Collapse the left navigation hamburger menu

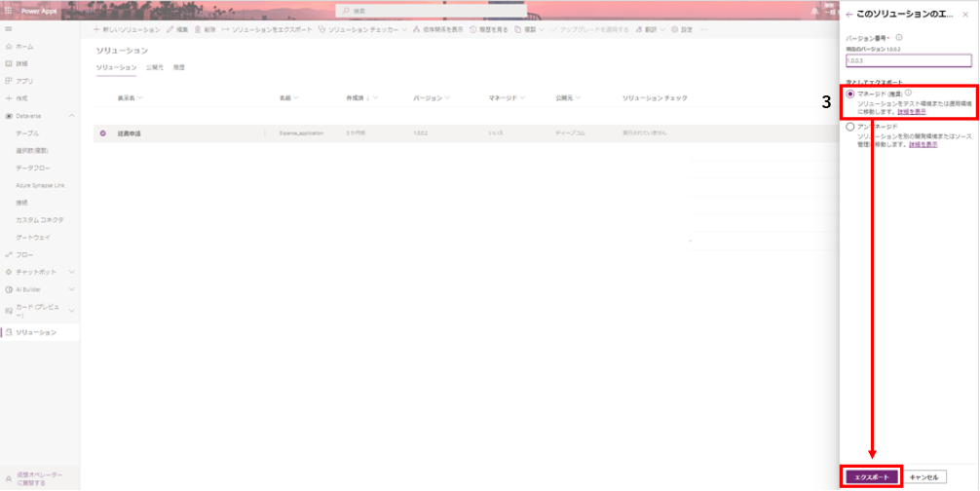8,30
